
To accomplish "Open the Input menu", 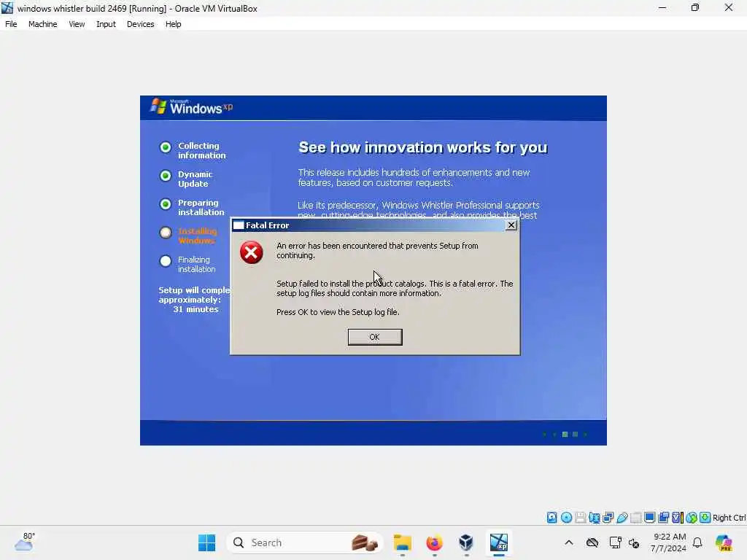I will pyautogui.click(x=106, y=24).
